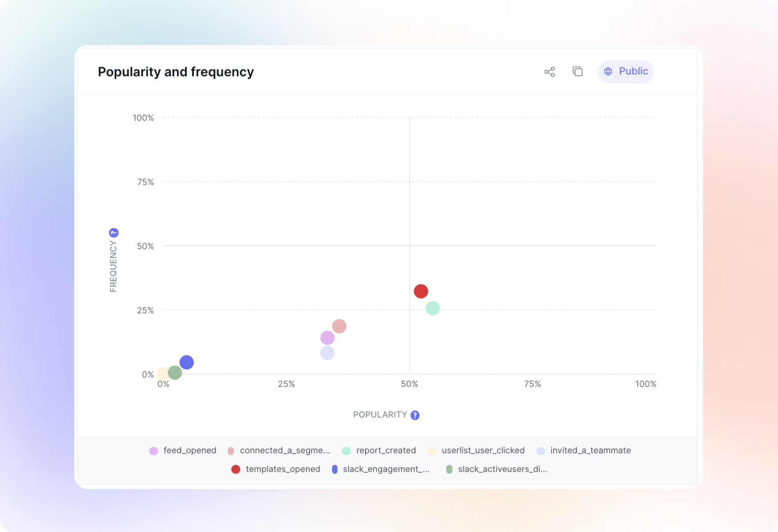Hide userlist_user_clicked series in legend
Image resolution: width=778 pixels, height=532 pixels.
pos(476,450)
